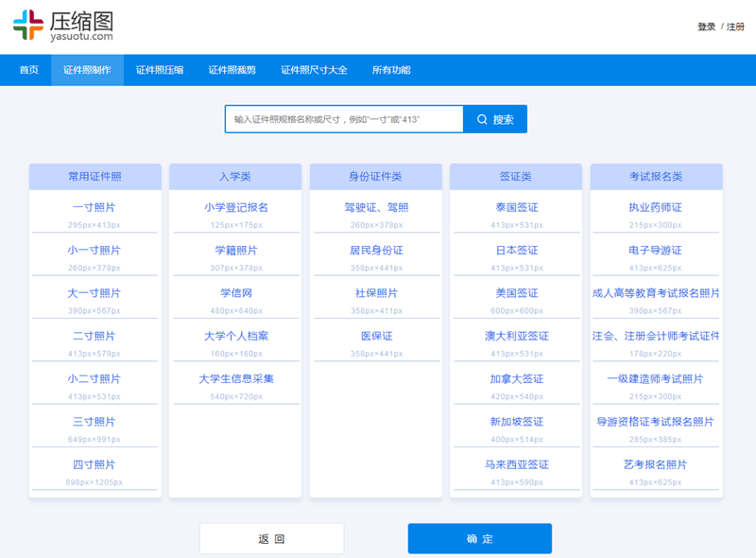756x558 pixels.
Task: Switch to 证件照压缩 tab
Action: point(160,70)
